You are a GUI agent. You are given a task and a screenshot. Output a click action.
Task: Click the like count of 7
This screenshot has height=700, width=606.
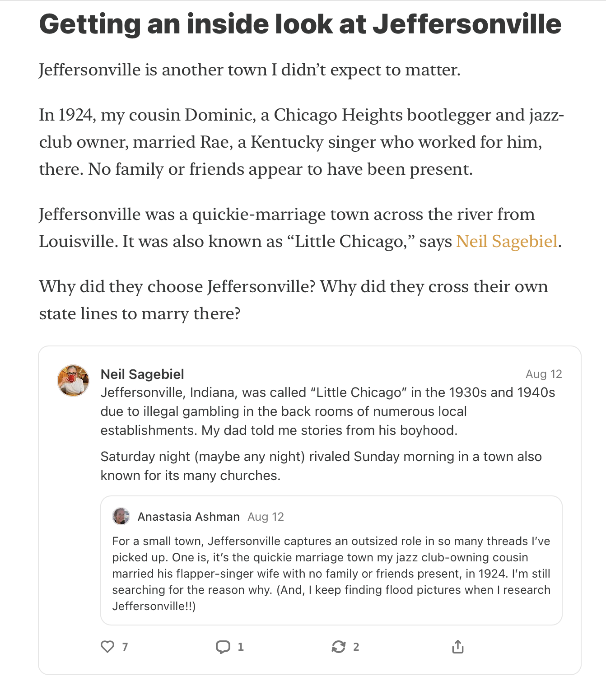coord(125,647)
